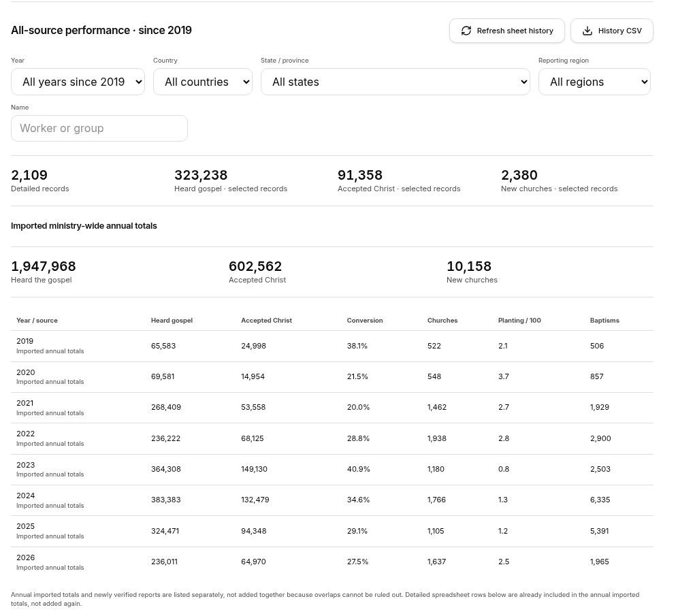Click heard gospel value 236,222
Image resolution: width=678 pixels, height=616 pixels.
[165, 438]
